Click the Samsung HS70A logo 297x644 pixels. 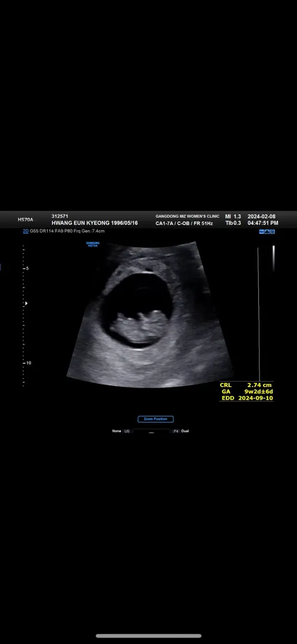[x=93, y=244]
